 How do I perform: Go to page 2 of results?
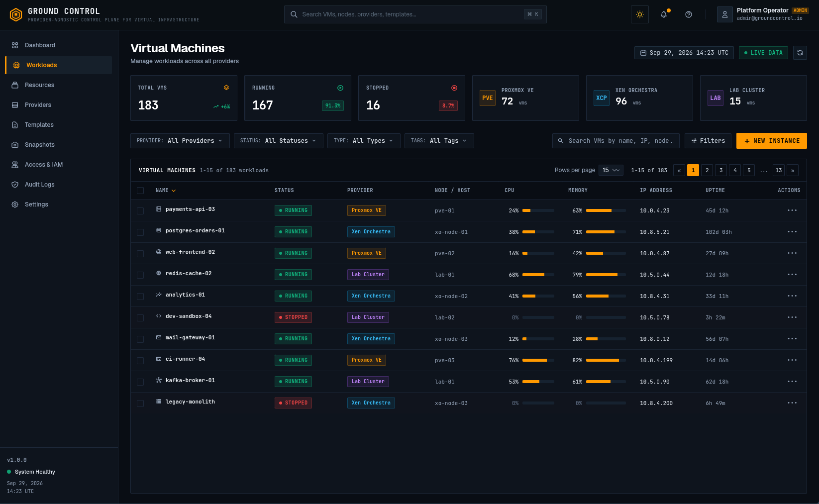707,170
